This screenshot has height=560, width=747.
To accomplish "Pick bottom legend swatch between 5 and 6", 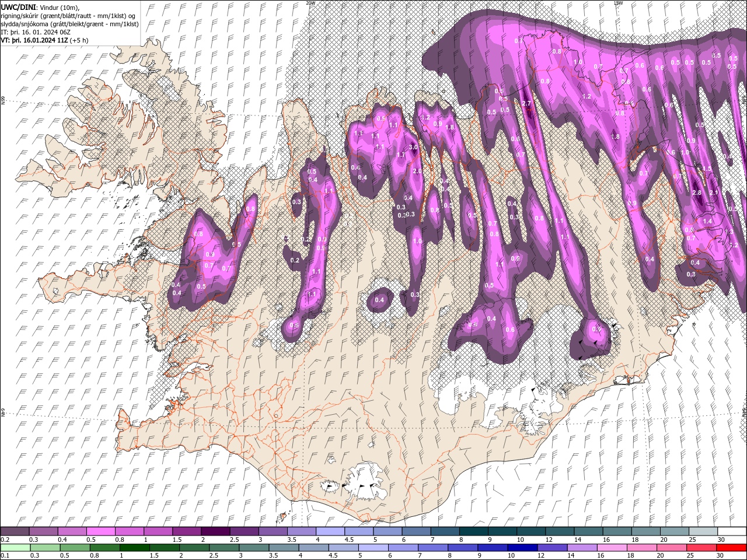I will click(374, 547).
